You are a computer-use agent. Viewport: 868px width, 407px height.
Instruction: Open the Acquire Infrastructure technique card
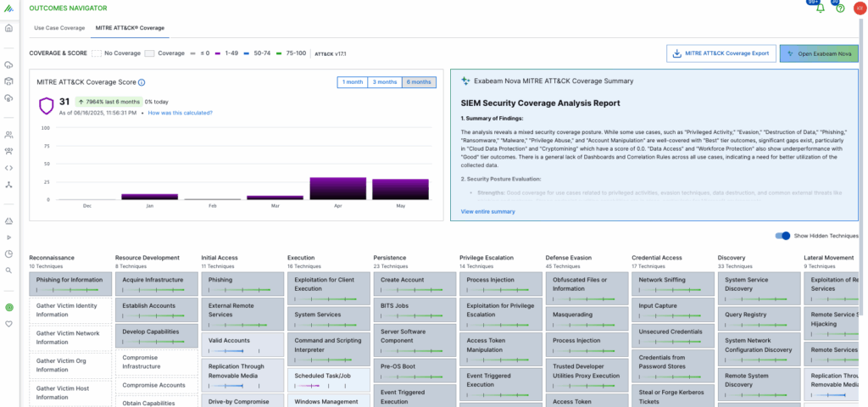tap(156, 283)
